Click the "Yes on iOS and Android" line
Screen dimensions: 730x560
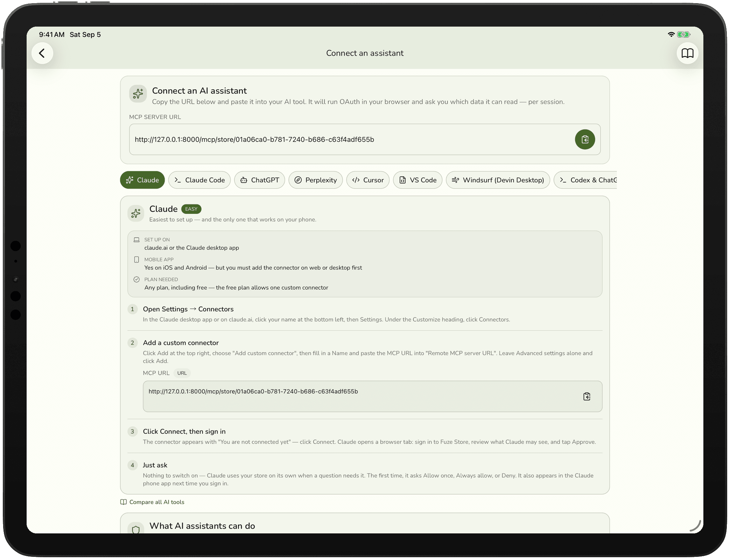point(253,268)
